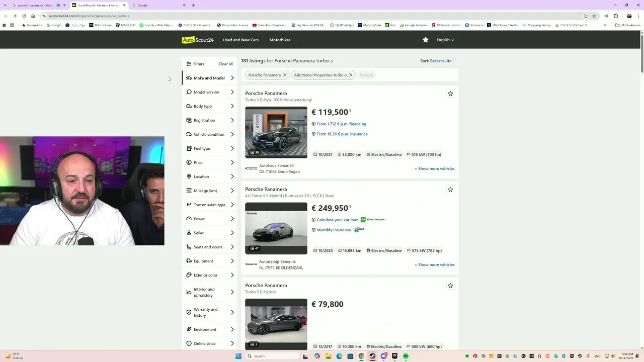This screenshot has height=362, width=644.
Task: Expand the Body type filter
Action: pos(210,106)
